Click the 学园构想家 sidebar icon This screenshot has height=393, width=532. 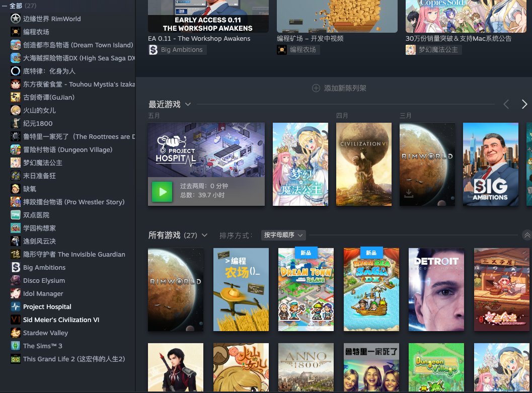point(15,228)
